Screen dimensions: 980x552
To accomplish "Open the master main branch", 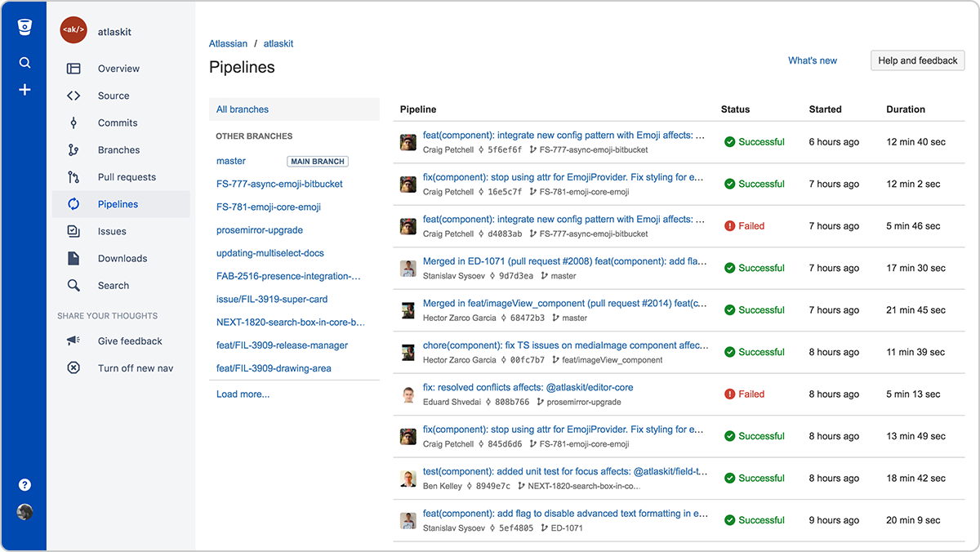I will pyautogui.click(x=231, y=161).
